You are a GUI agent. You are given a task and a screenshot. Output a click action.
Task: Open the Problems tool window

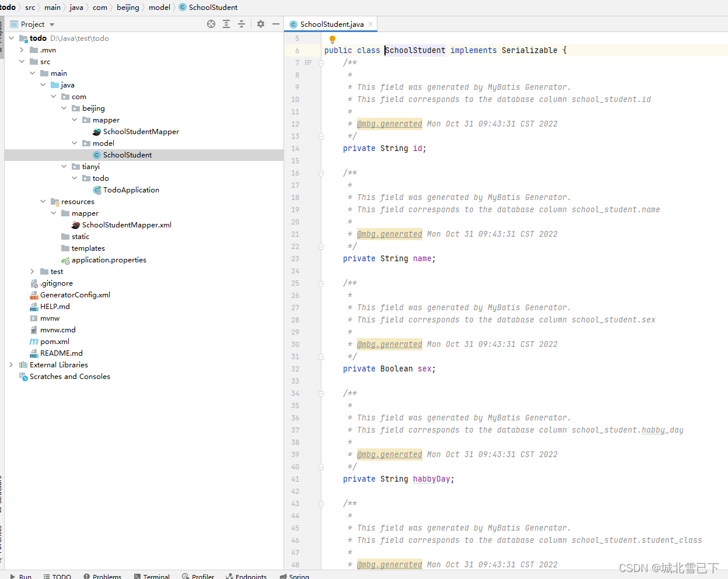click(103, 576)
